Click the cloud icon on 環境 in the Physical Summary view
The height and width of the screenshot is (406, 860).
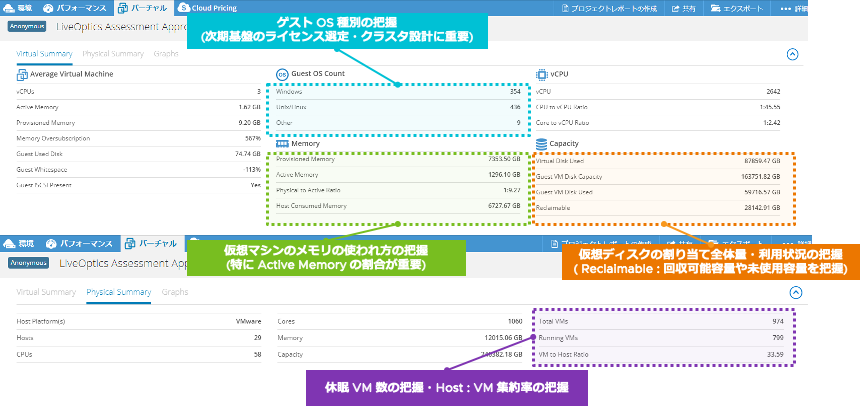9,244
